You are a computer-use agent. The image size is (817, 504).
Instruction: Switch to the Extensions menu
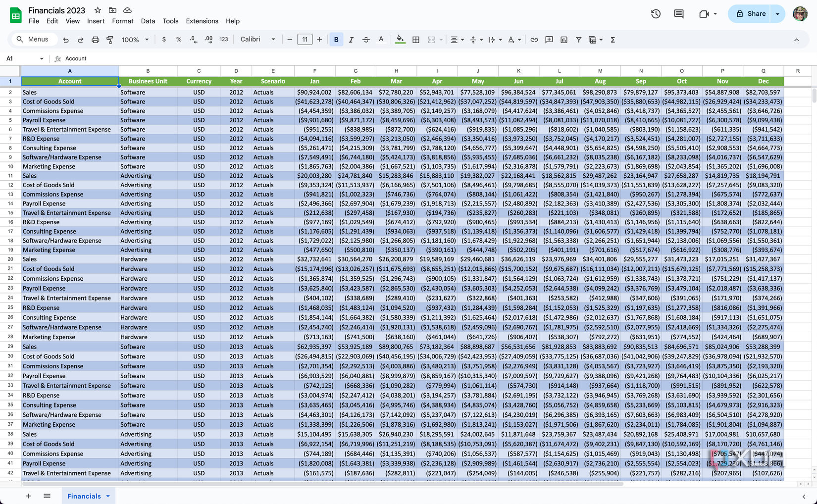coord(202,21)
